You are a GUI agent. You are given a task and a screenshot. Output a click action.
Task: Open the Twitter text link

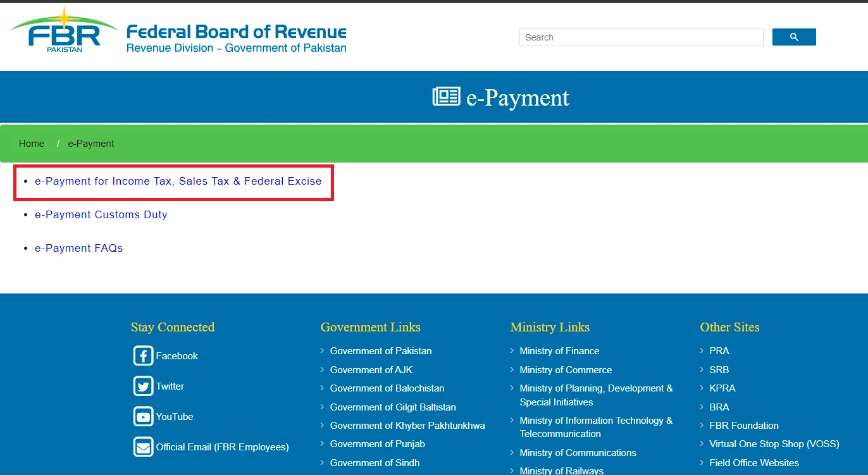pyautogui.click(x=170, y=386)
